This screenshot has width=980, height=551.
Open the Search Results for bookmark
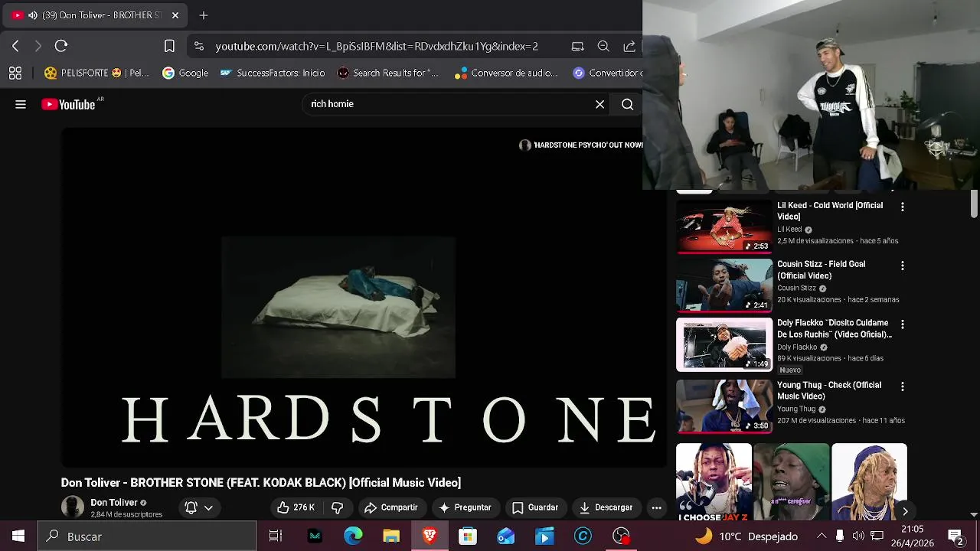coord(388,73)
